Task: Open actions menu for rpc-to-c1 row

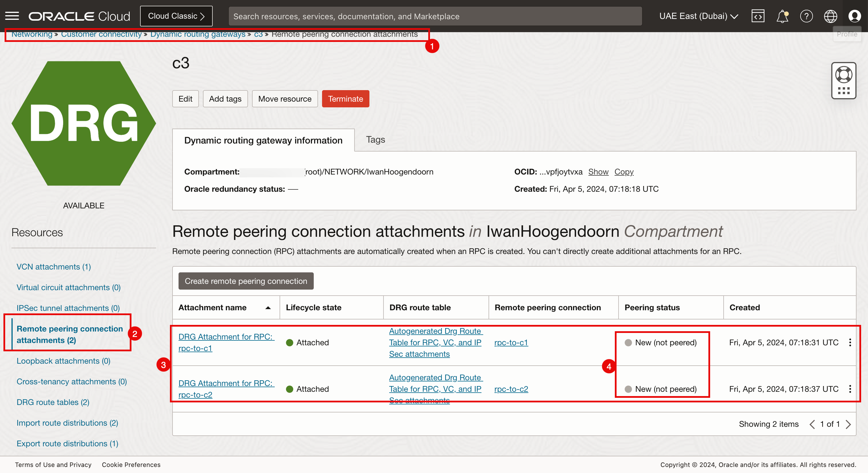Action: [850, 342]
